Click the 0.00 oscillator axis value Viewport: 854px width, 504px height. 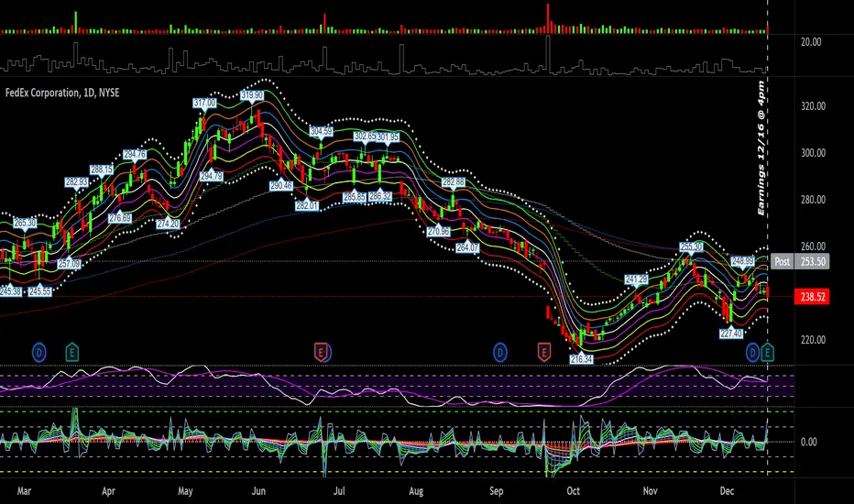click(x=809, y=442)
